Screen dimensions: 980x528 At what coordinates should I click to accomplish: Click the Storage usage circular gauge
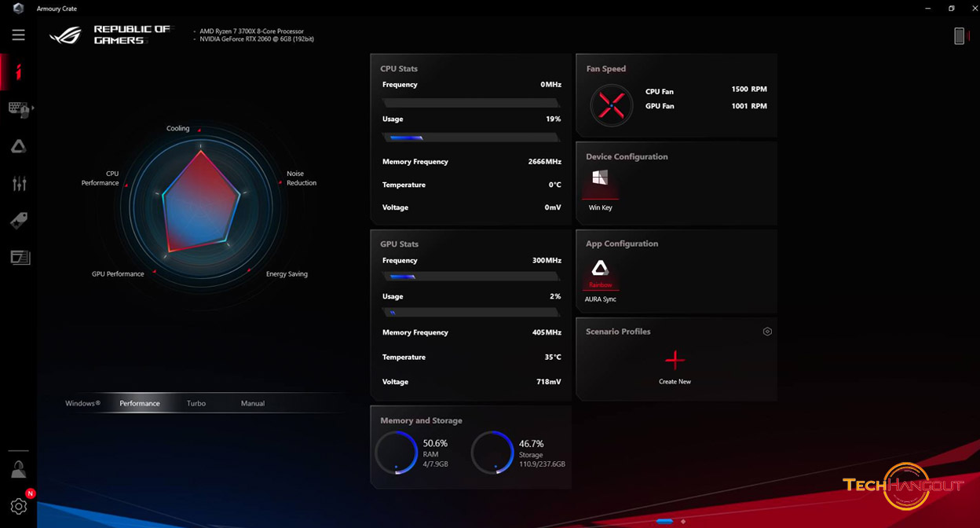click(x=492, y=453)
